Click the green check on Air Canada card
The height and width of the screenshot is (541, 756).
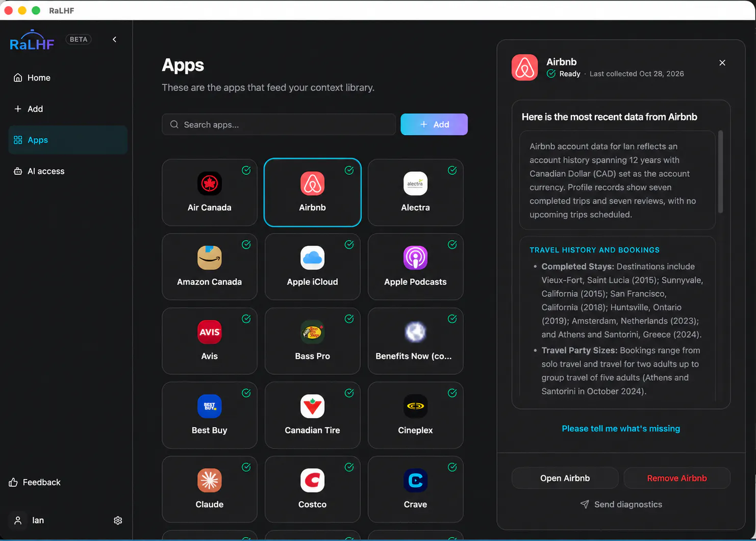(246, 170)
